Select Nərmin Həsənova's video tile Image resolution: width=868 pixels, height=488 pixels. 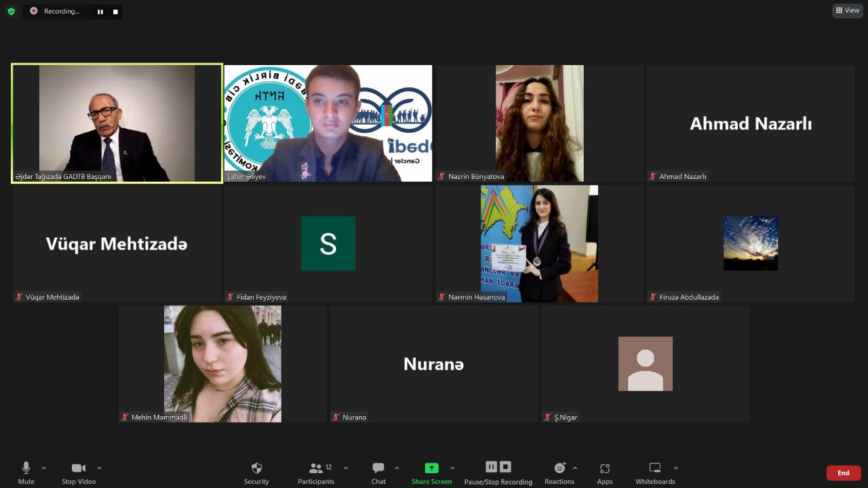(x=539, y=244)
